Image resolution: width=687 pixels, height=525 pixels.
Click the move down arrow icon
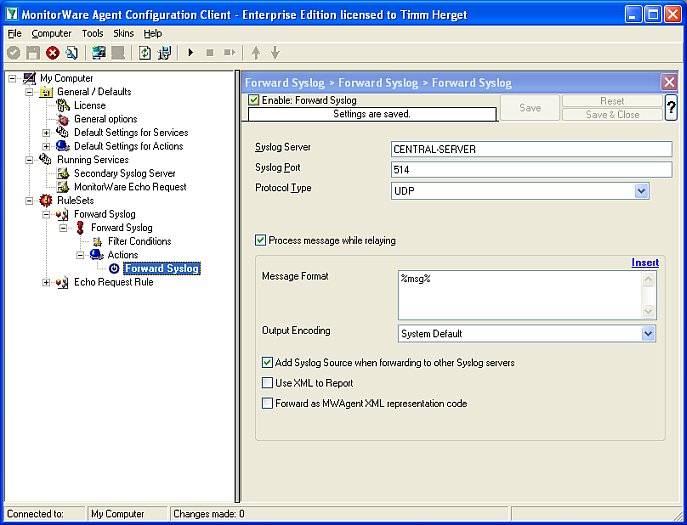point(275,53)
